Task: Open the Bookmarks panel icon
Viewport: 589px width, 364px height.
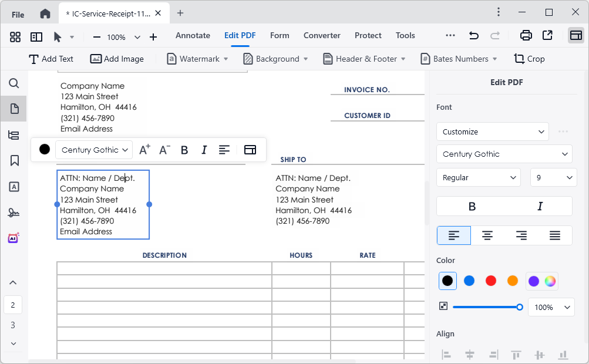Action: click(14, 160)
